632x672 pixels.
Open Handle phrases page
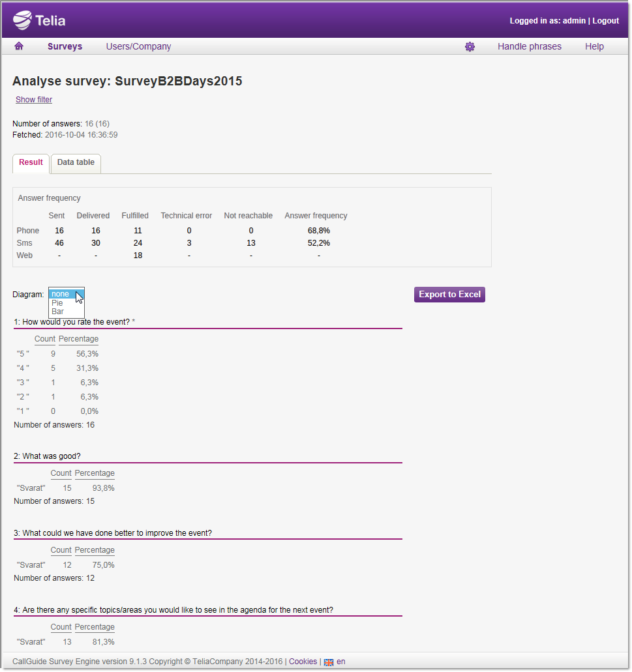tap(529, 46)
